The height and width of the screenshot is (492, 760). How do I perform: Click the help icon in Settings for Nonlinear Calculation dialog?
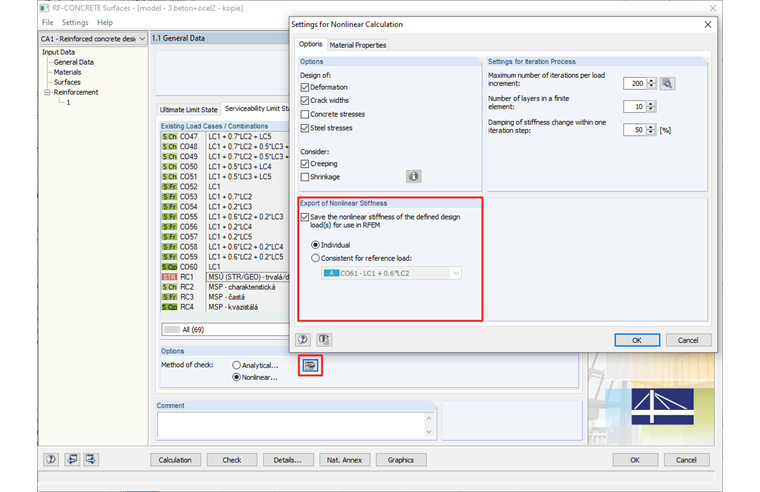pos(303,339)
